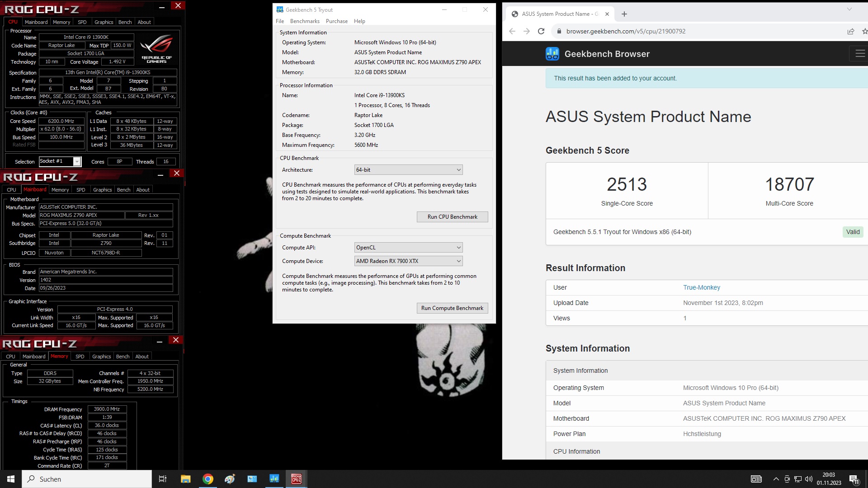Viewport: 868px width, 488px height.
Task: Open the Graphics tab in Memory CPU-Z window
Action: pos(101,357)
